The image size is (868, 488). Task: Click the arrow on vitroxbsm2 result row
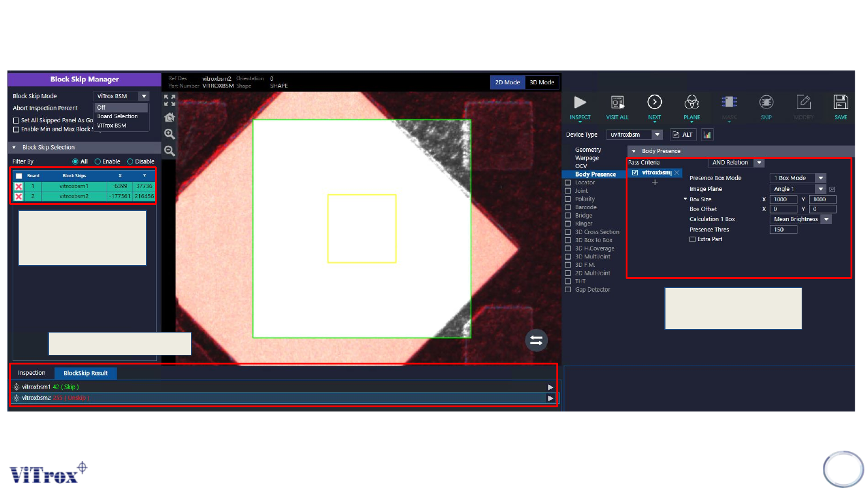click(x=550, y=398)
